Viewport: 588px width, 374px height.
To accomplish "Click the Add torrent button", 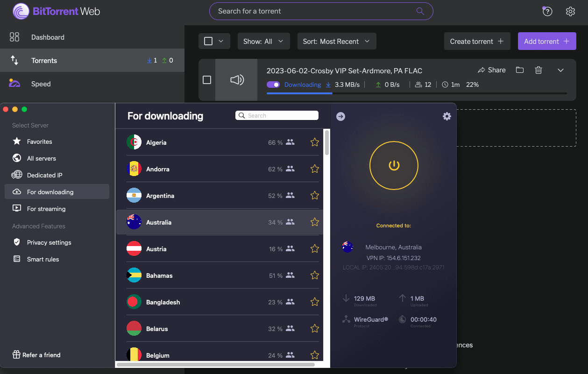I will tap(547, 41).
